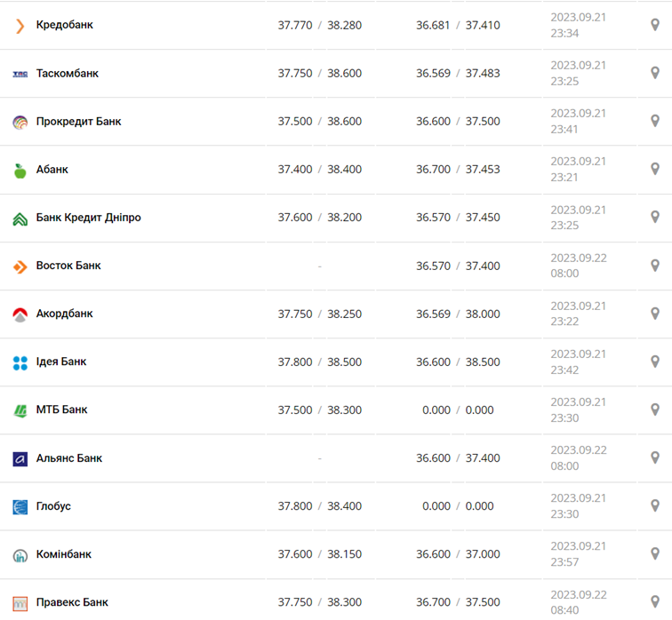
Task: Click the Таскомбанк logo icon
Action: tap(20, 74)
